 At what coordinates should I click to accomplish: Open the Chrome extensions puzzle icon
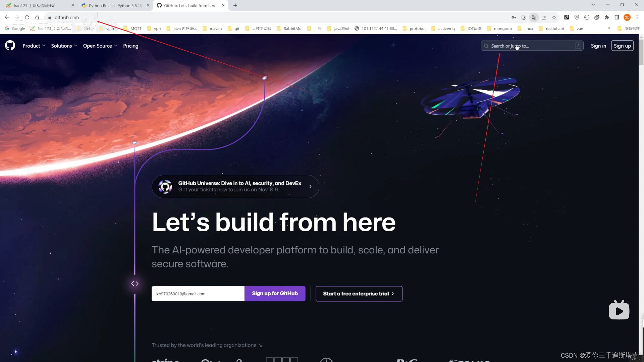tap(607, 17)
